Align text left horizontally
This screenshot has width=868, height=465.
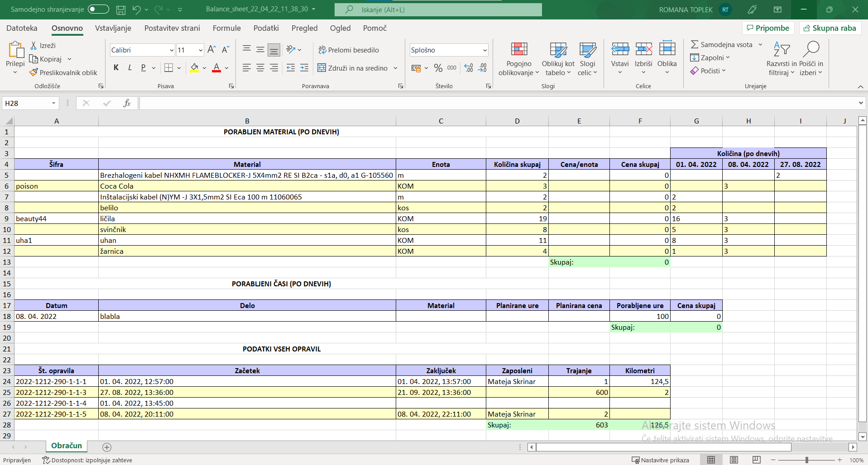click(246, 68)
